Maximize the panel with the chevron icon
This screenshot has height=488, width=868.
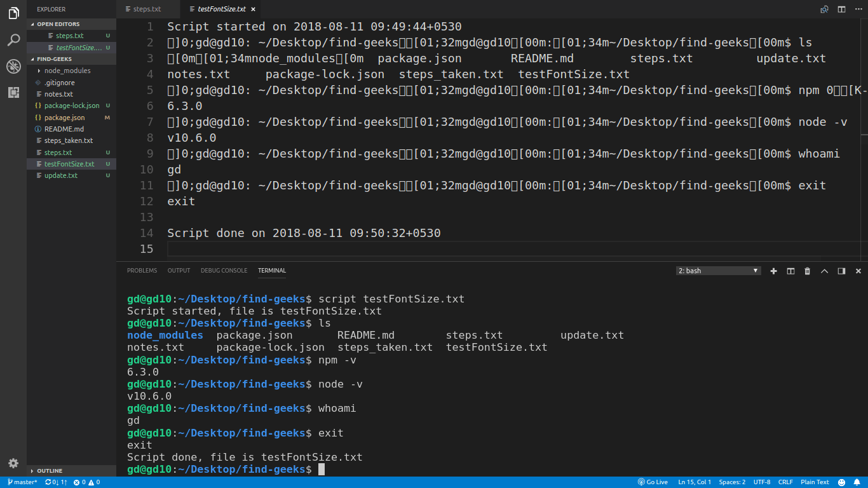point(824,271)
